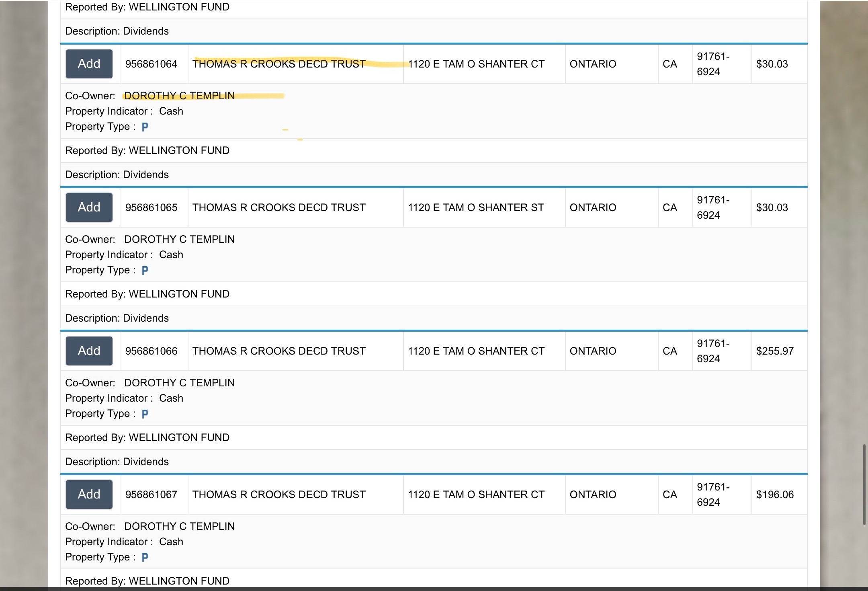Click owner name in row 956861066
This screenshot has height=591, width=868.
tap(279, 351)
